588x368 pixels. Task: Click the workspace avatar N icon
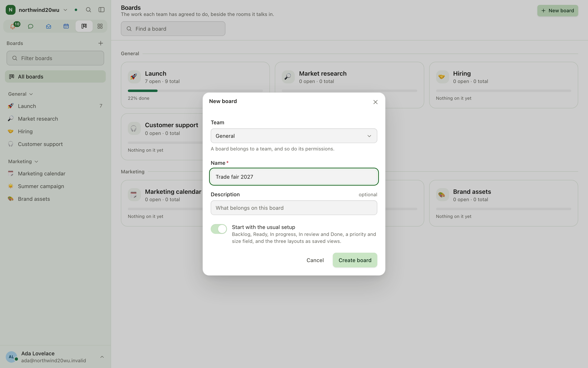click(x=10, y=10)
